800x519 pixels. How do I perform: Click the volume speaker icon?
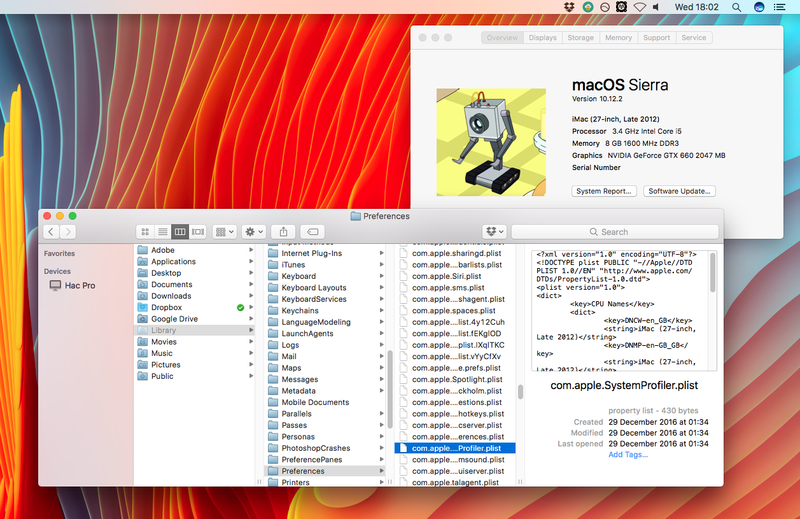656,7
